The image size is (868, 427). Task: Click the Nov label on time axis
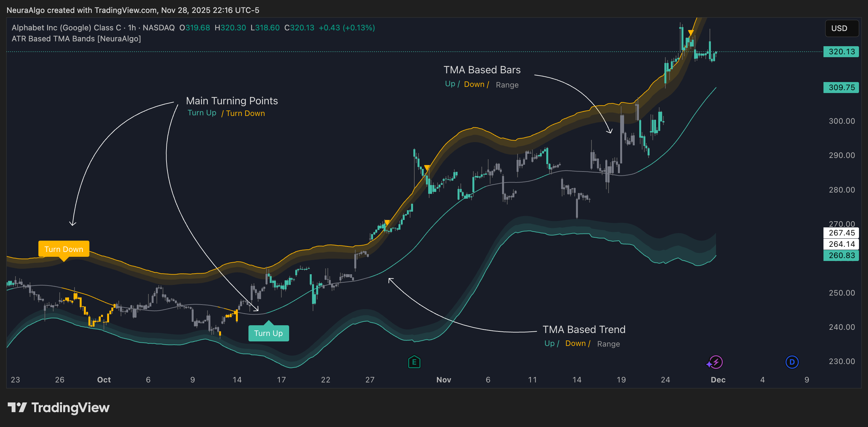(443, 380)
